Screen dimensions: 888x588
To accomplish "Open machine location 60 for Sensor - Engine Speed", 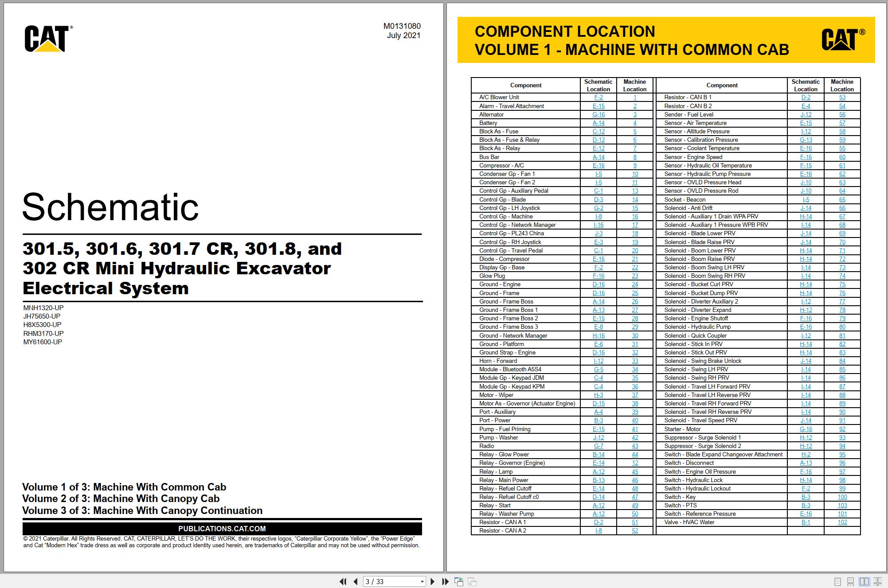I will (x=842, y=157).
